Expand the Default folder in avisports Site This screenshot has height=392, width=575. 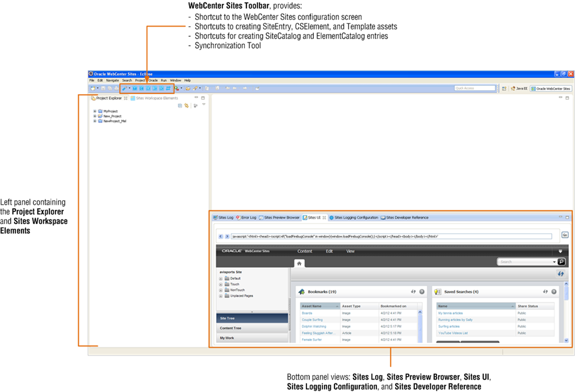(221, 279)
